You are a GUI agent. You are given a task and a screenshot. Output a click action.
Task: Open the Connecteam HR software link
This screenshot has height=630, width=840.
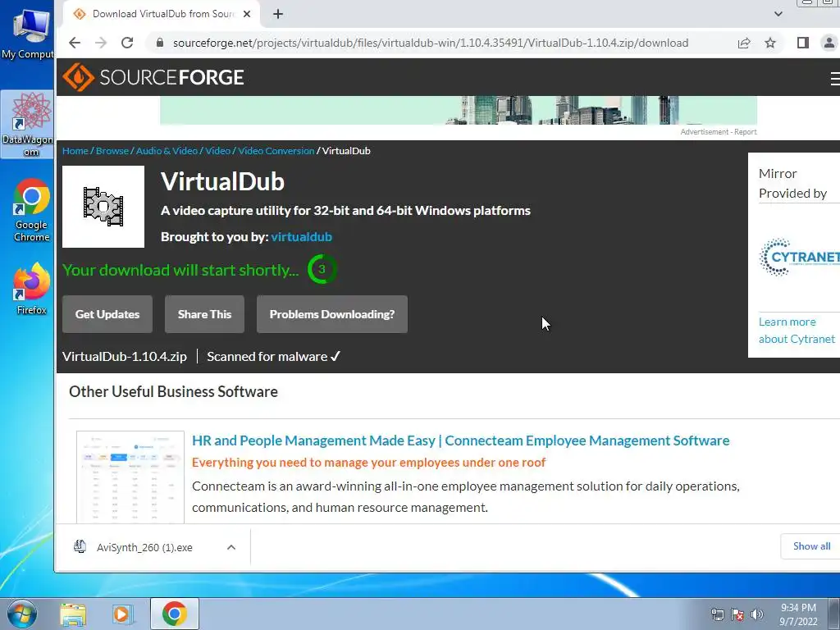(461, 441)
